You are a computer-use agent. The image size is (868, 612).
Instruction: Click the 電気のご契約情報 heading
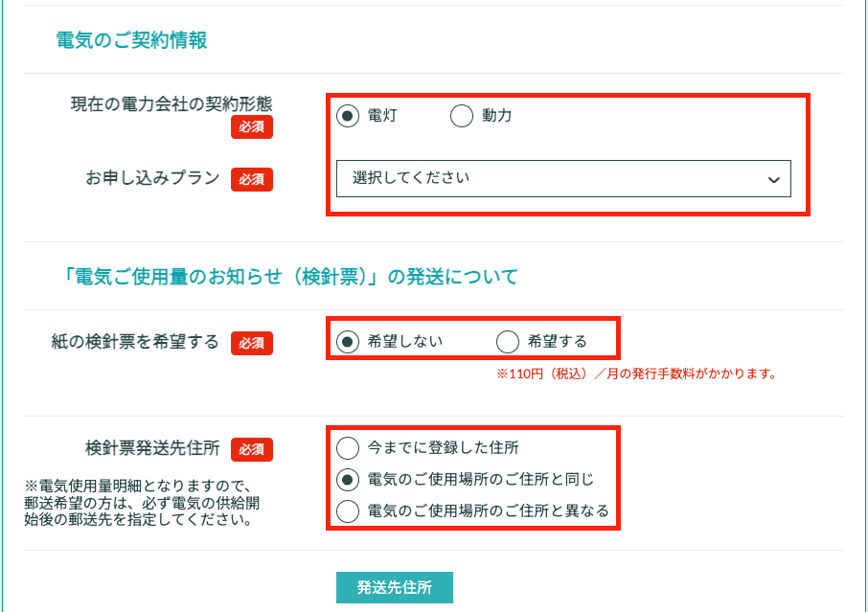click(x=132, y=40)
